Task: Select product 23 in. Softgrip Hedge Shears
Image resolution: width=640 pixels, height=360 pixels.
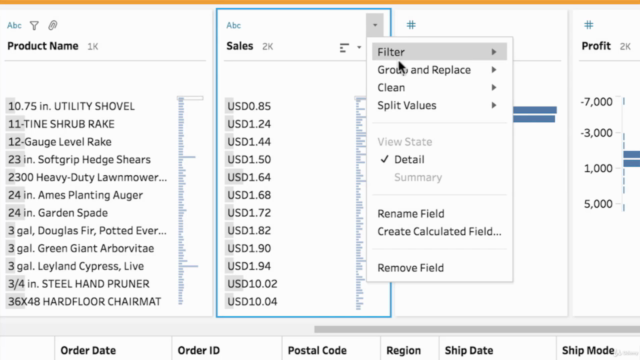Action: [x=79, y=160]
